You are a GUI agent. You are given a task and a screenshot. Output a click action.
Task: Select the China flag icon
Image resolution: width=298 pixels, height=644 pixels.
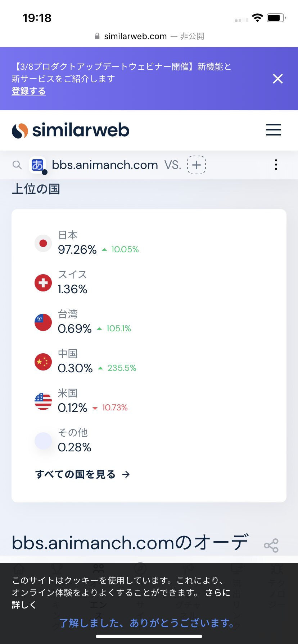coord(43,362)
